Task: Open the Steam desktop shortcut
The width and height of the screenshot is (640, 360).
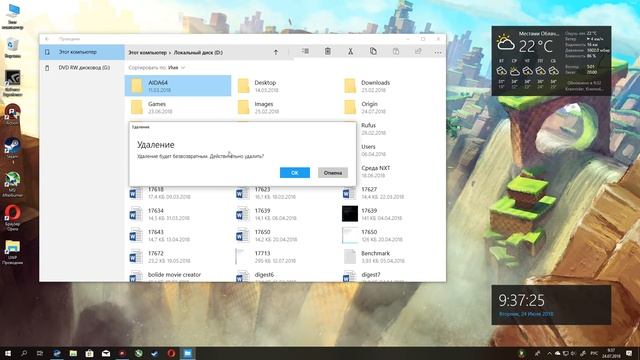Action: [x=13, y=149]
